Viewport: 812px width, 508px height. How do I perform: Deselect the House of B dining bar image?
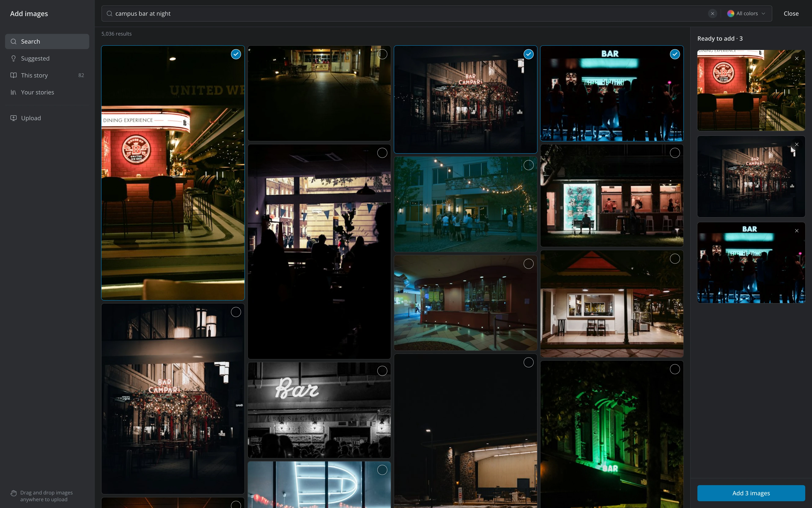[x=236, y=54]
